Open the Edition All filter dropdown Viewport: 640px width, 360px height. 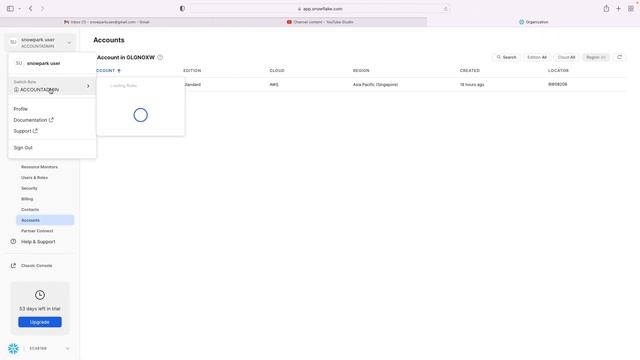click(537, 57)
